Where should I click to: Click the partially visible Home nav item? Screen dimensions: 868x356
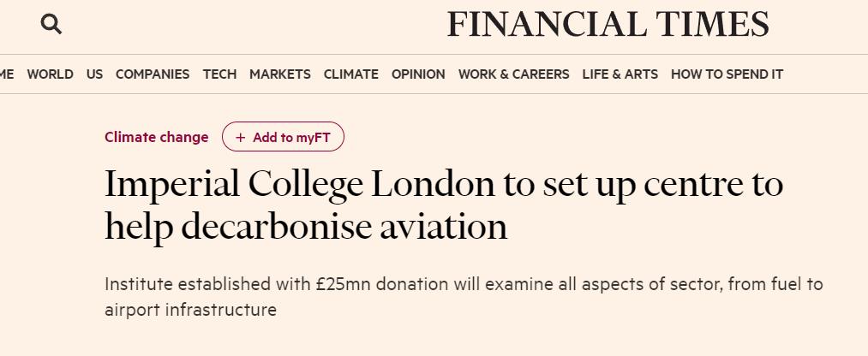pos(7,74)
